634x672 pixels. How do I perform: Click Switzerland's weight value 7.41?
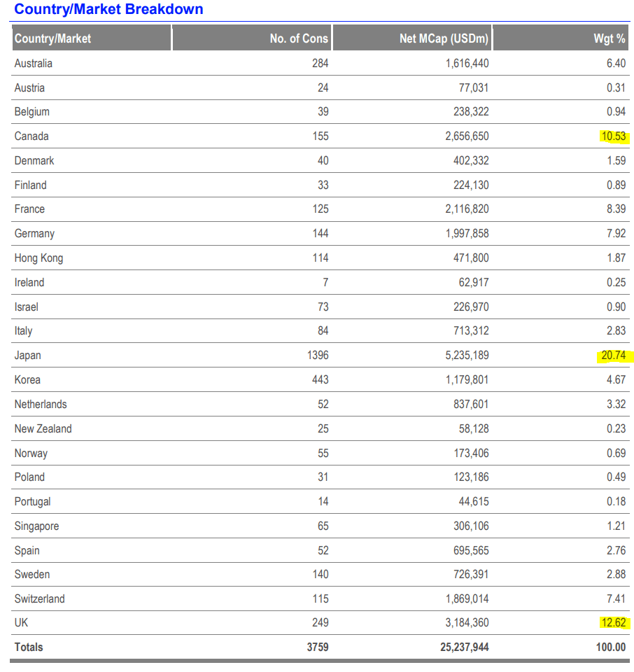coord(616,599)
